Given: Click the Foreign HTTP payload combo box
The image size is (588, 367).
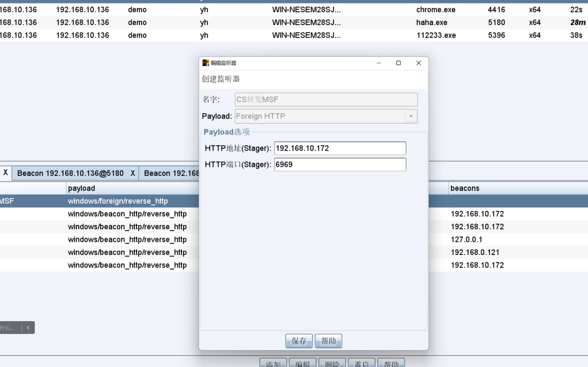Looking at the screenshot, I should (320, 116).
